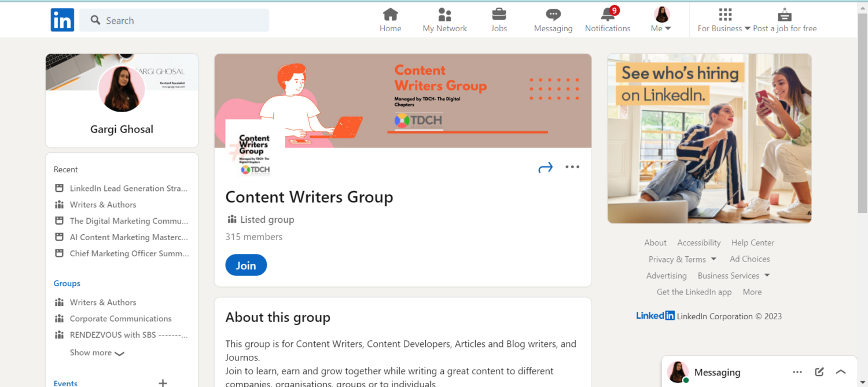868x387 pixels.
Task: Click the Groups heading link
Action: pos(67,283)
